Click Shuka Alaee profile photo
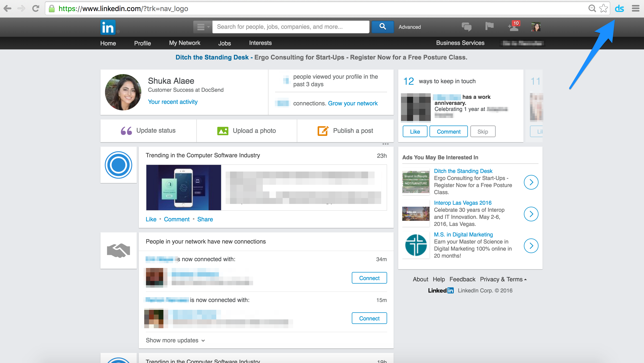Image resolution: width=644 pixels, height=363 pixels. pos(123,92)
